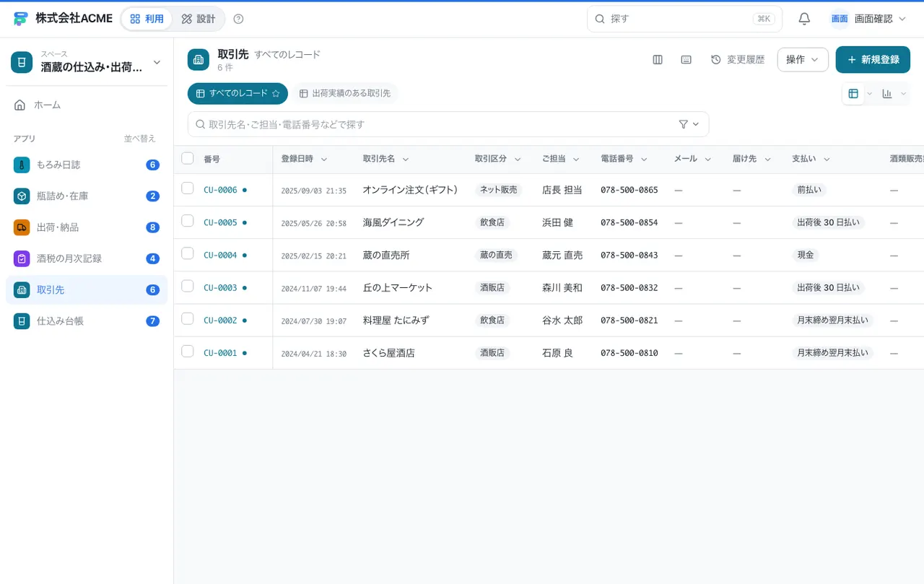Click 並べ替え in the sidebar

pyautogui.click(x=140, y=139)
